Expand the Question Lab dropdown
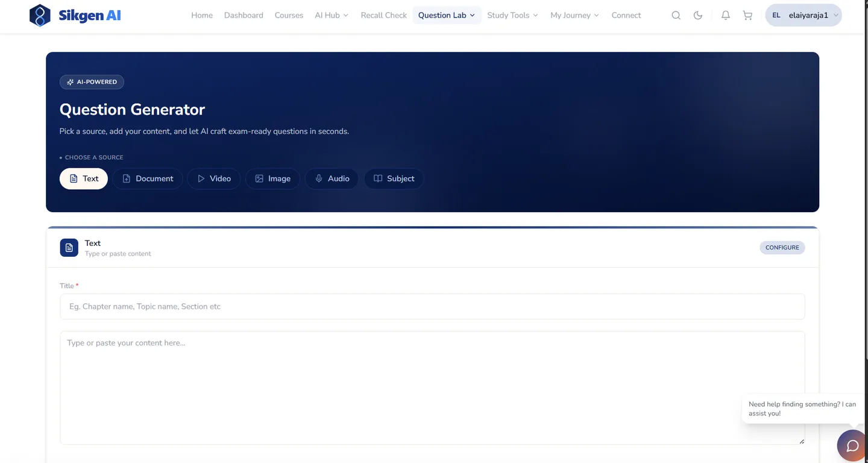The width and height of the screenshot is (868, 463). click(x=447, y=16)
